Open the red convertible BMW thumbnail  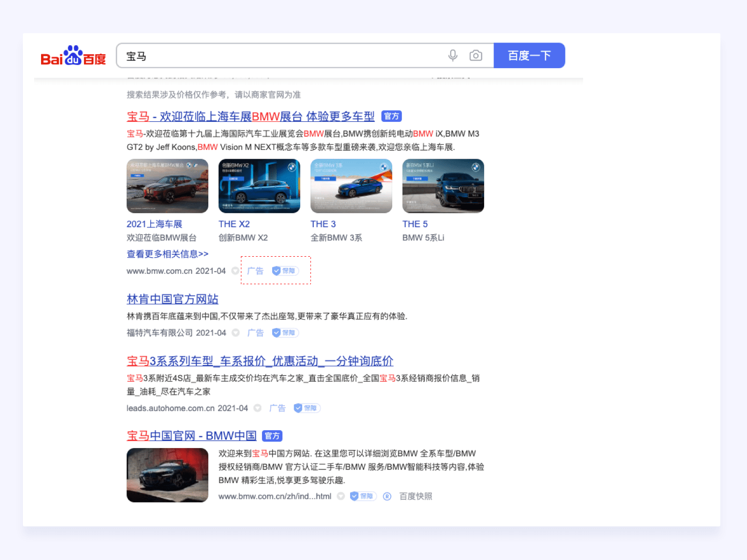(x=168, y=475)
